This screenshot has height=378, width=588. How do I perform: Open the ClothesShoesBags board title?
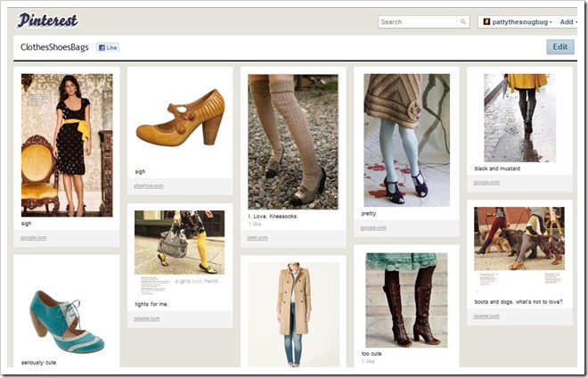(x=55, y=47)
